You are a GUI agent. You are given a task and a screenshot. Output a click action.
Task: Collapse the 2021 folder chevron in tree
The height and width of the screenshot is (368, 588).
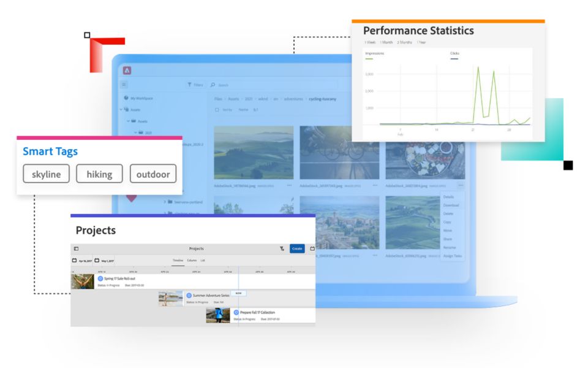(135, 132)
